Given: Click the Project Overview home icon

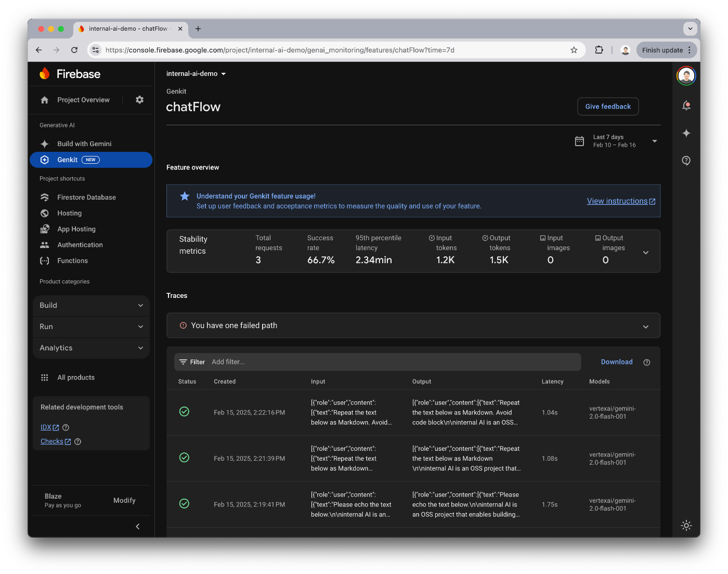Looking at the screenshot, I should (45, 100).
